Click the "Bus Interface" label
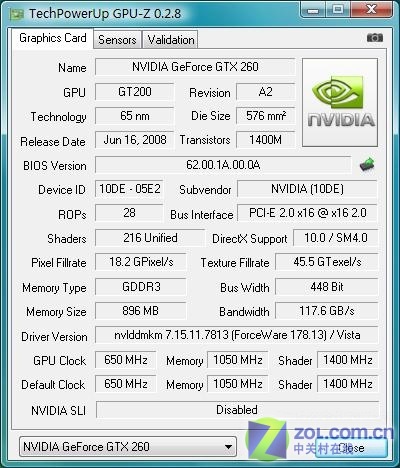The height and width of the screenshot is (468, 400). coord(202,215)
